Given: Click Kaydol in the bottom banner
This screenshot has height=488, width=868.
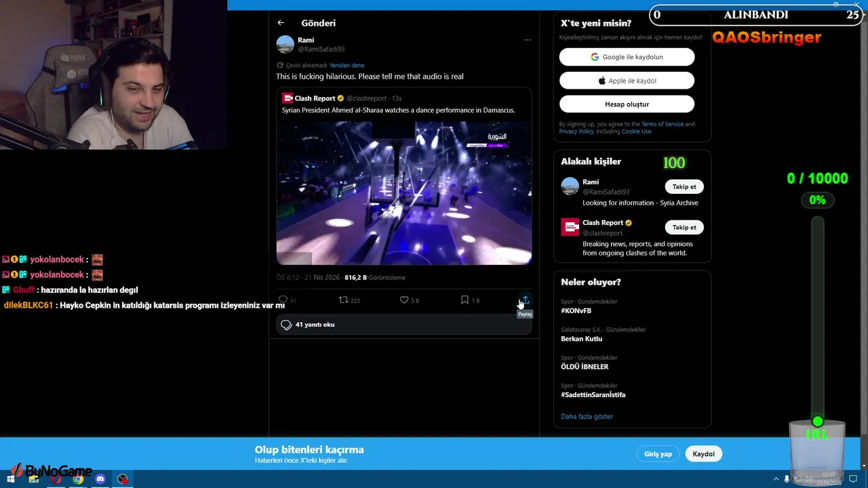Looking at the screenshot, I should [703, 454].
